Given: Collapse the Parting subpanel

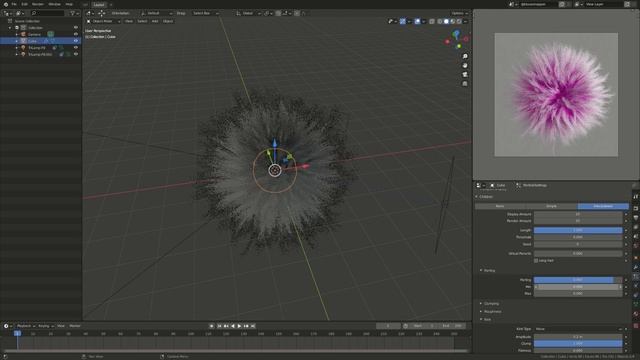Looking at the screenshot, I should pos(481,271).
